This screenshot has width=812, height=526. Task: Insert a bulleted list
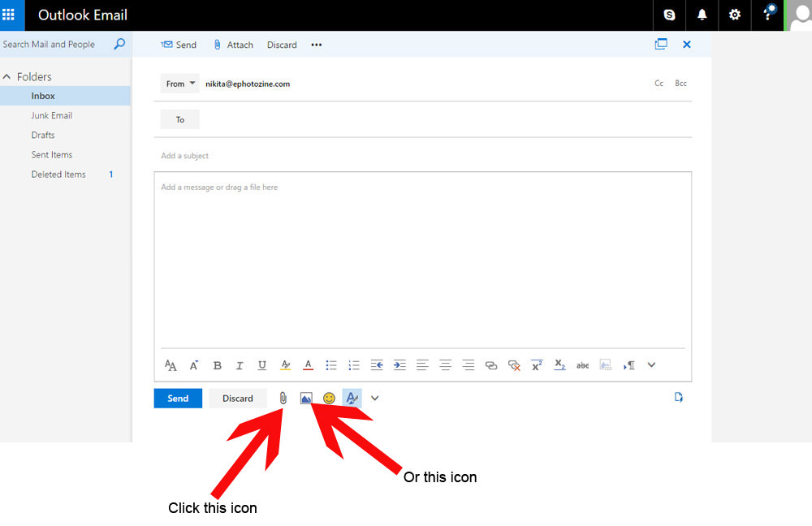coord(331,365)
